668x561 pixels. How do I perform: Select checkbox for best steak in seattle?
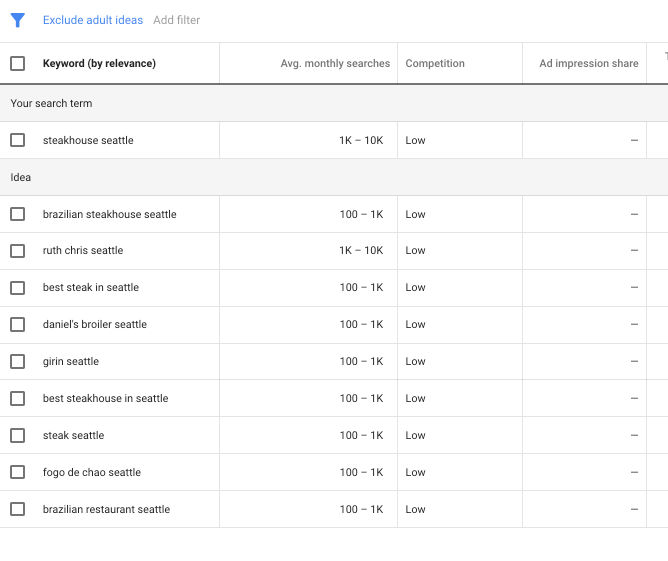pyautogui.click(x=17, y=288)
